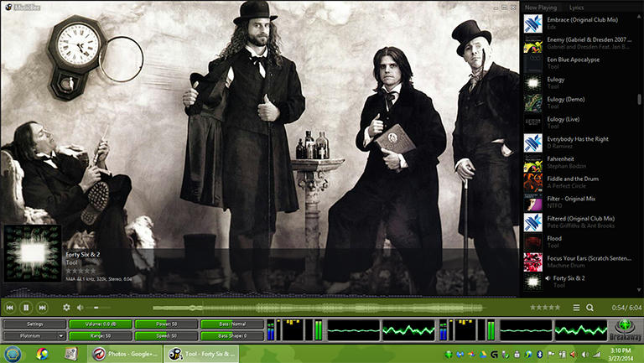Open Photos - Google+ taskbar window
This screenshot has height=363, width=644.
125,354
